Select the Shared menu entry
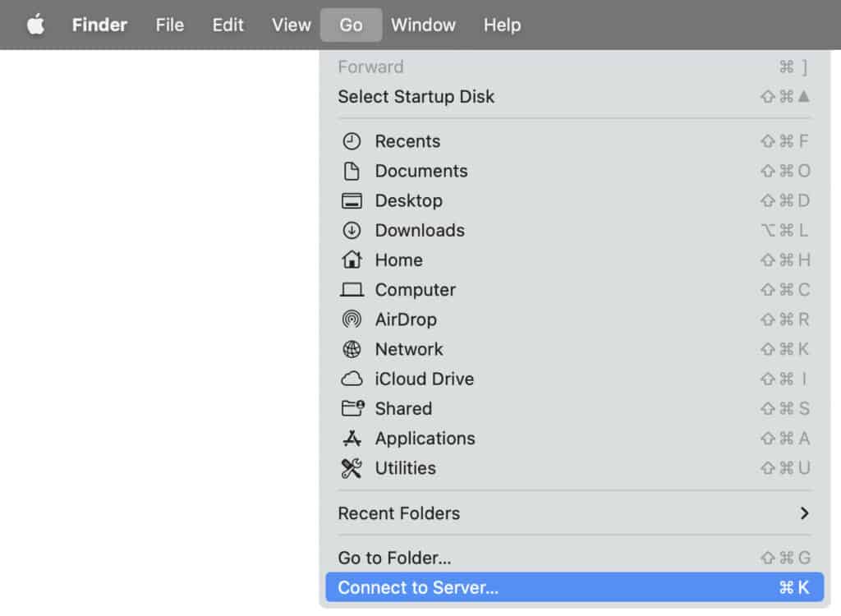 (574, 409)
